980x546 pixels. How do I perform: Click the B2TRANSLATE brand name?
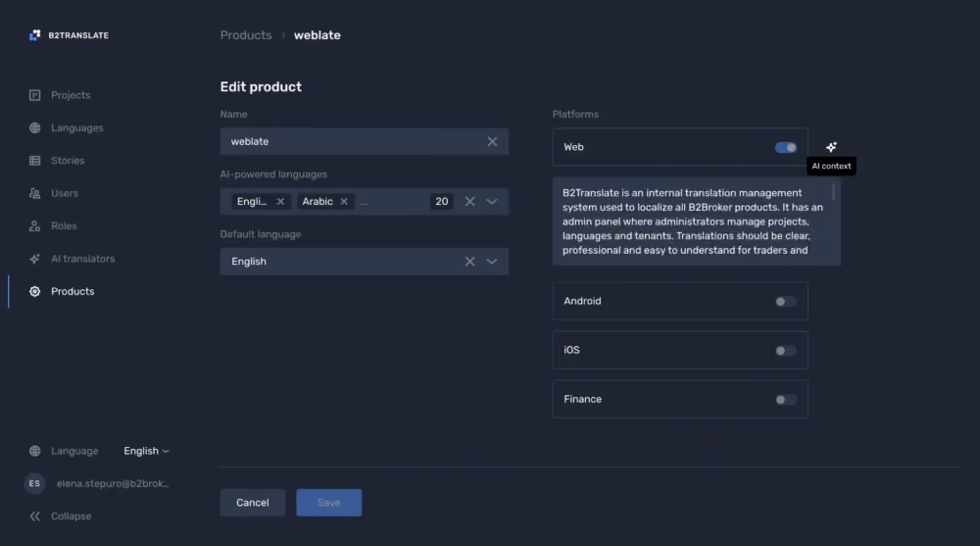78,35
